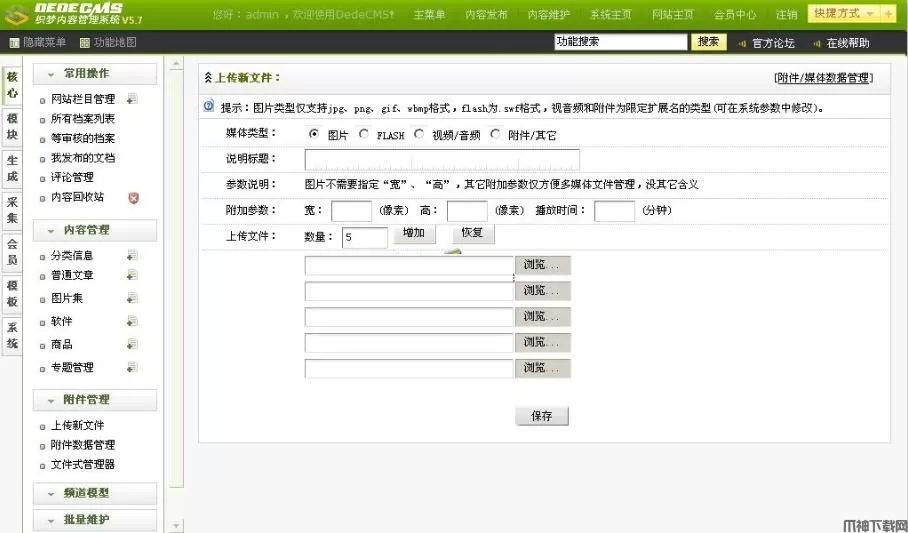Open the 功能地图 function map icon
This screenshot has width=908, height=533.
click(85, 43)
